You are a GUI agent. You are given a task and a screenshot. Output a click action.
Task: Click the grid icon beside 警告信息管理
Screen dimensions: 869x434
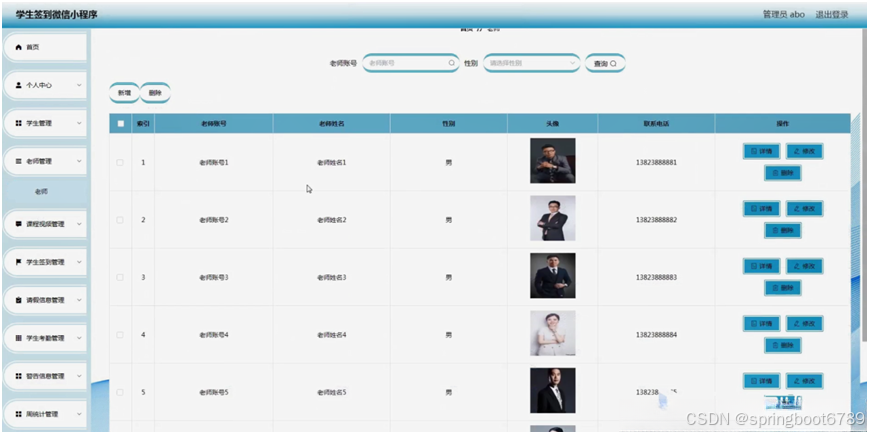click(x=18, y=376)
